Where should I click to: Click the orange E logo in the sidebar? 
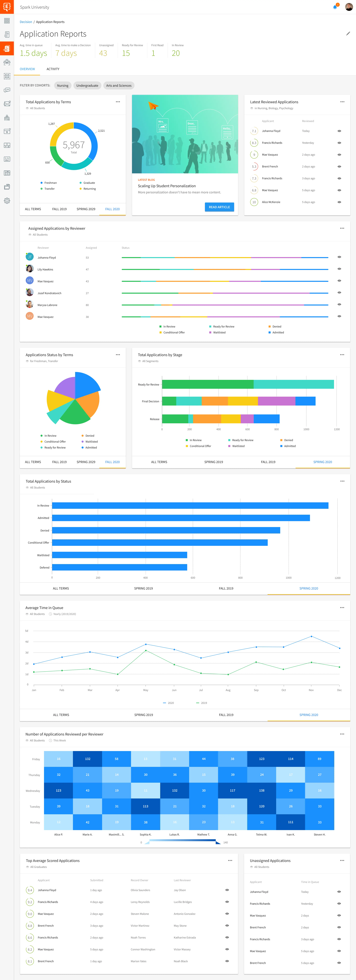coord(7,7)
